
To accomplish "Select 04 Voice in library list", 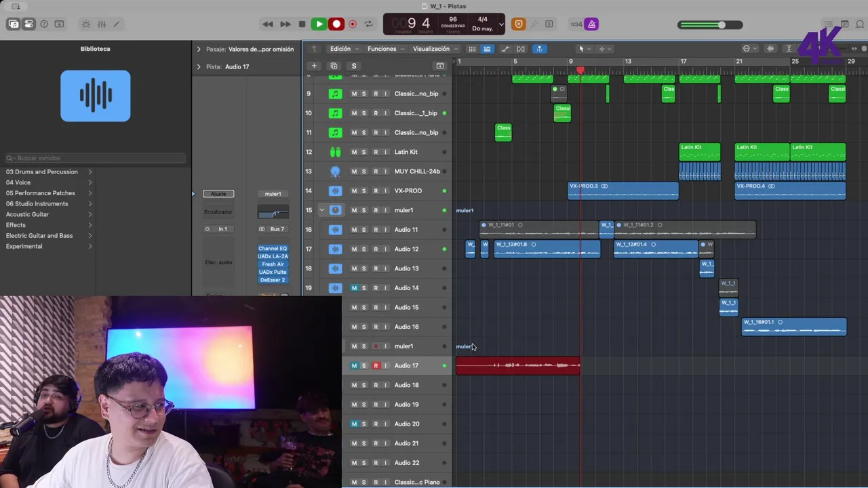I will coord(18,182).
